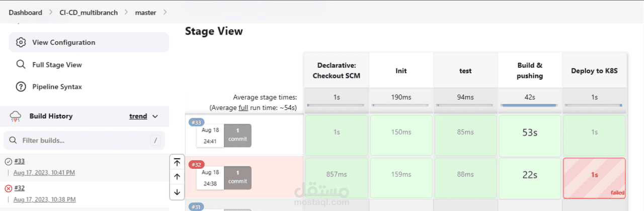Click the up arrow build navigation icon
This screenshot has width=644, height=211.
[x=177, y=177]
